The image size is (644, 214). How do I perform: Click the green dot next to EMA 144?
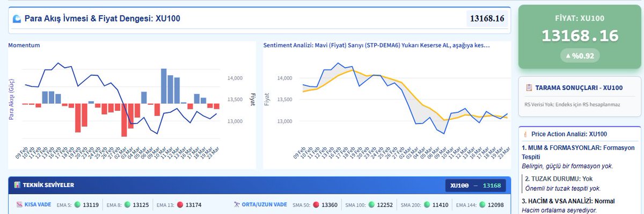tap(483, 205)
